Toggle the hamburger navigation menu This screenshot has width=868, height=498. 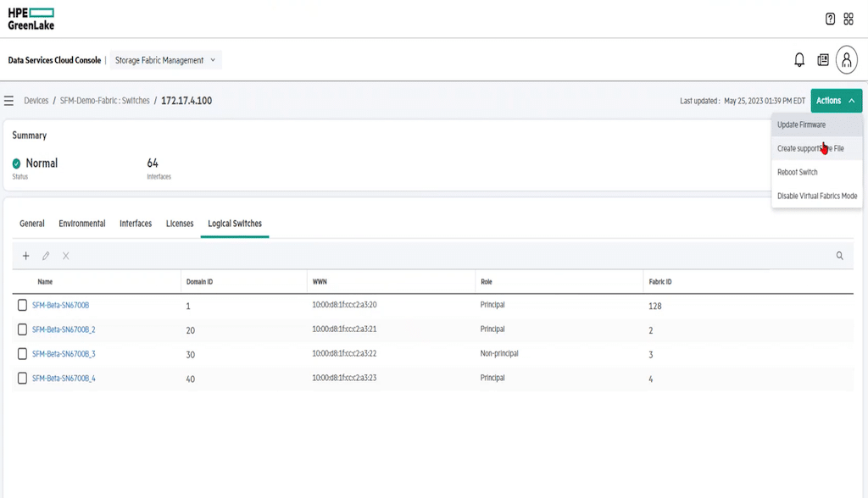tap(8, 101)
